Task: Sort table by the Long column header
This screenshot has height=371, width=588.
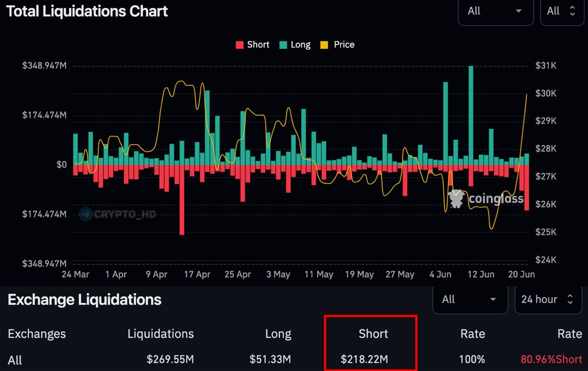Action: click(x=278, y=334)
